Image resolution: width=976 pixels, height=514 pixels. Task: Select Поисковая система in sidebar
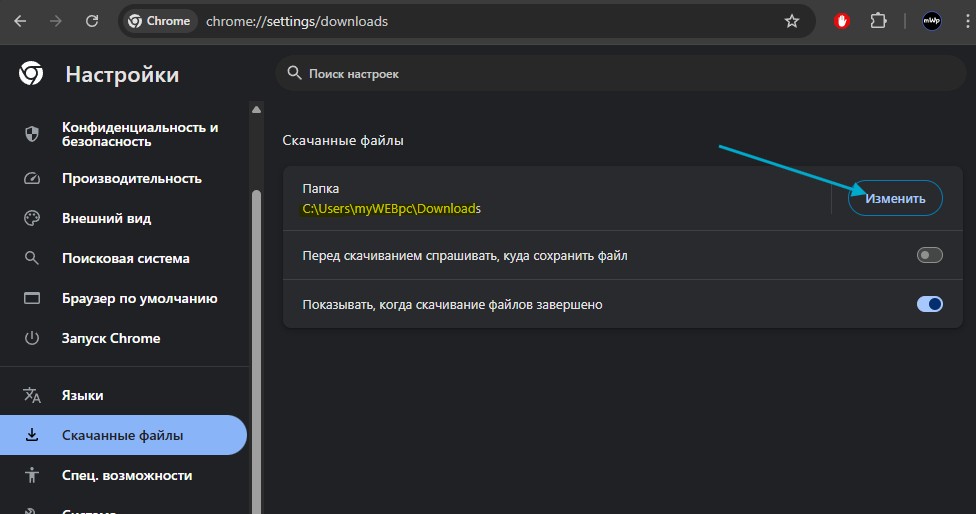(125, 258)
